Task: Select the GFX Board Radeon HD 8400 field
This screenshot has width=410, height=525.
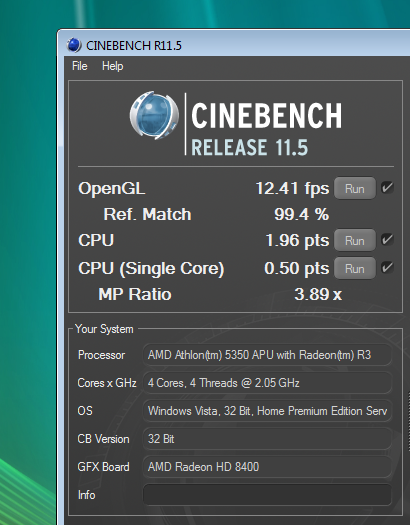Action: (x=267, y=467)
